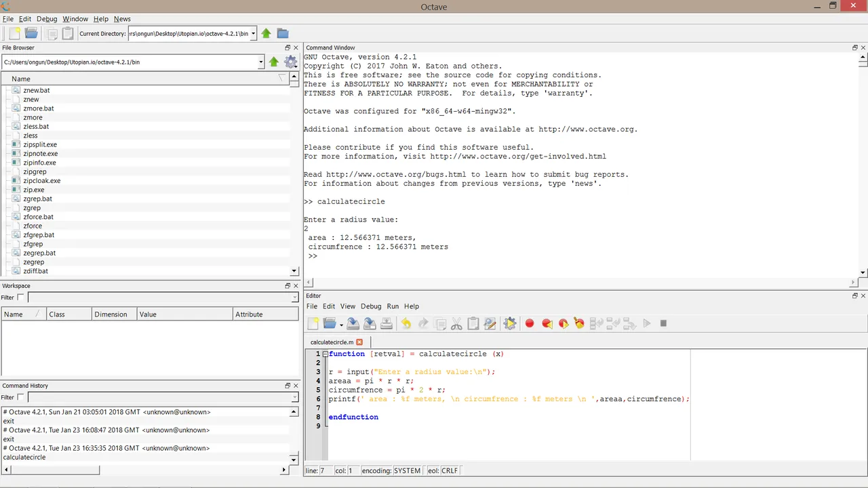Image resolution: width=868 pixels, height=488 pixels.
Task: Open File Browser settings gear
Action: click(x=291, y=62)
